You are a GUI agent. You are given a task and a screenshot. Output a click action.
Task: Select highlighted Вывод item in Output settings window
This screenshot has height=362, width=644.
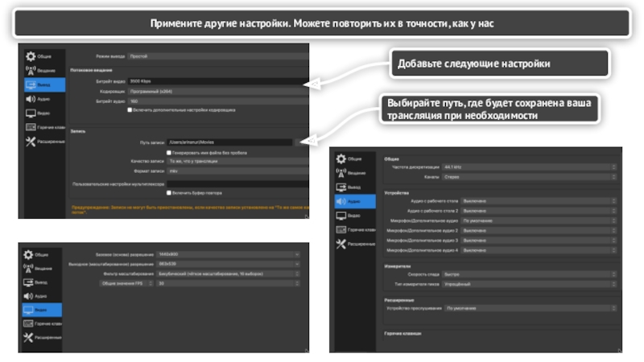click(x=44, y=84)
